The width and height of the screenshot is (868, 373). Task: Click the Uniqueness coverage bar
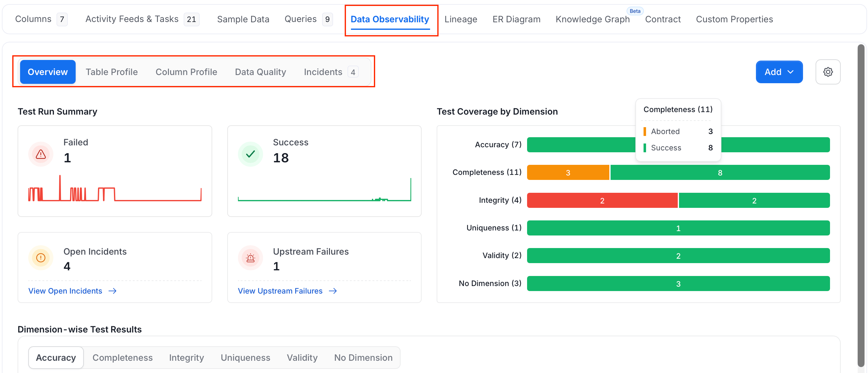tap(678, 228)
